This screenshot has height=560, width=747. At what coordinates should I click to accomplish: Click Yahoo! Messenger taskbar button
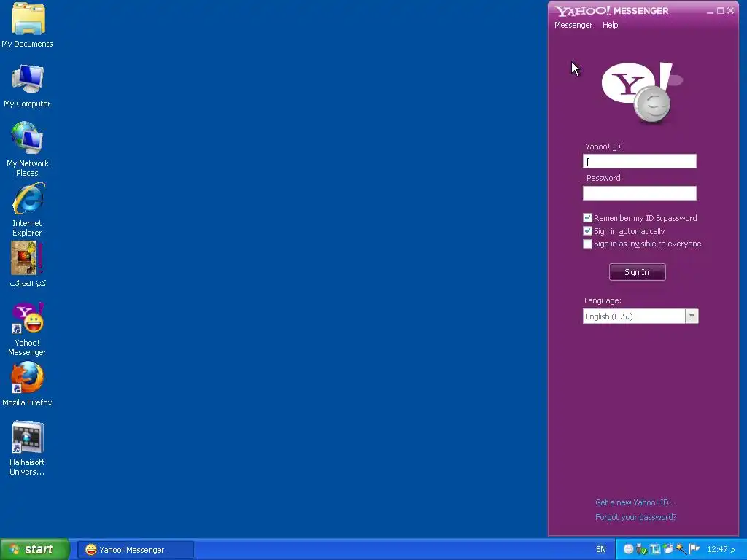[136, 550]
